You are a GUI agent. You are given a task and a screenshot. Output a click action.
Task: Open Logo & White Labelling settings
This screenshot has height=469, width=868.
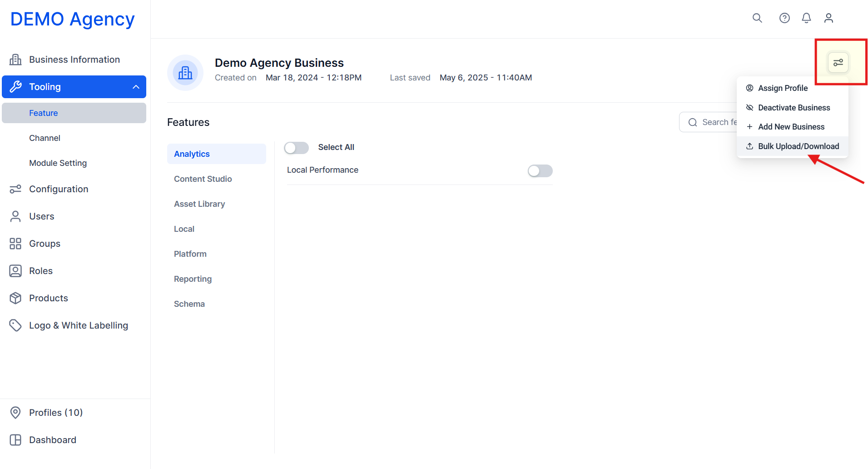(x=74, y=325)
